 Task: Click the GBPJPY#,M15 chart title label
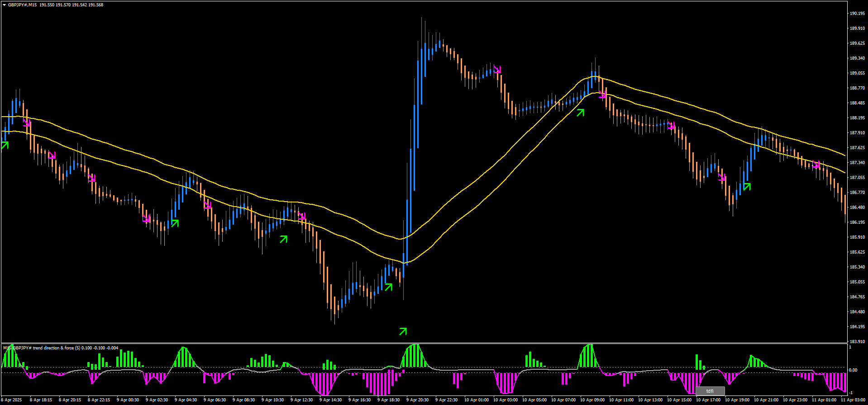point(23,5)
